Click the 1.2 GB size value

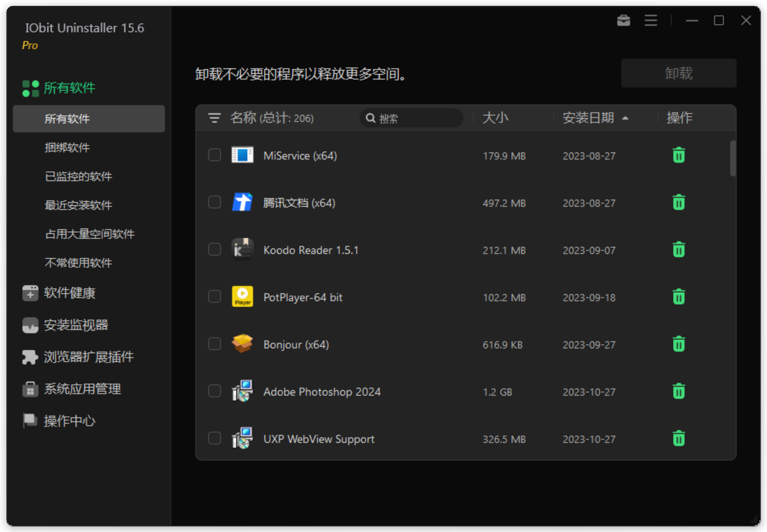[x=497, y=392]
